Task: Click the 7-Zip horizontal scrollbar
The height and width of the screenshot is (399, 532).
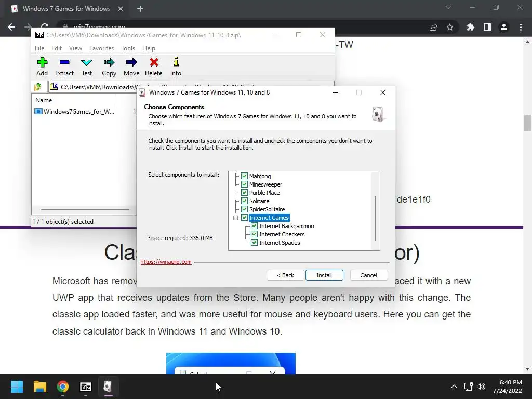Action: pos(85,210)
